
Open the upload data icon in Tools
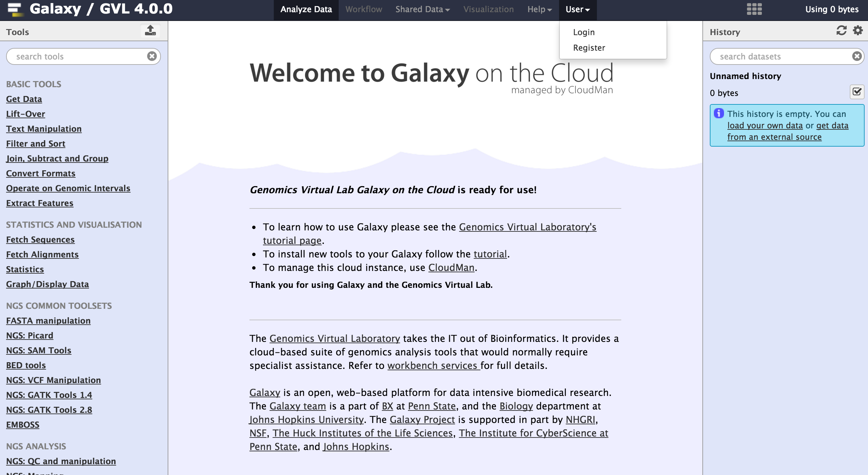pos(150,31)
